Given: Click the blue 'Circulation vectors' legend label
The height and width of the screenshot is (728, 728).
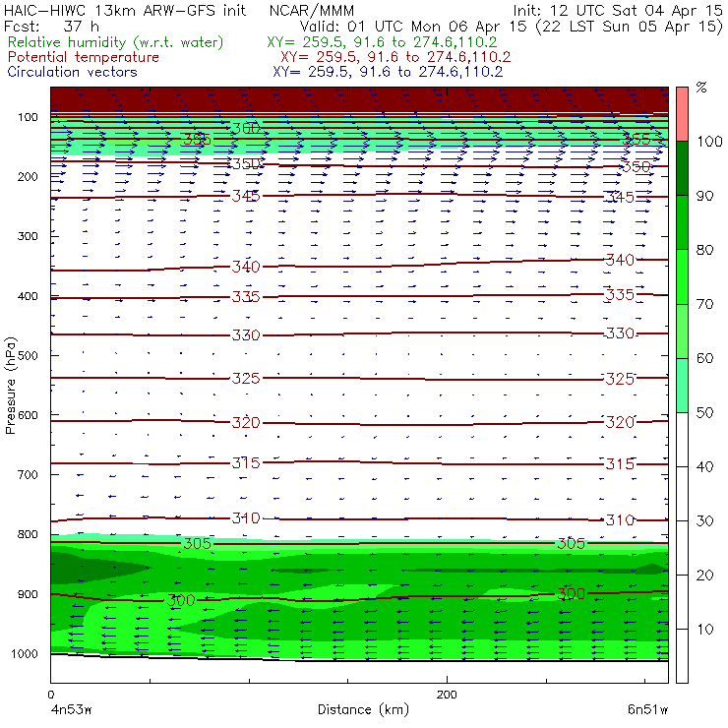Looking at the screenshot, I should (x=72, y=72).
